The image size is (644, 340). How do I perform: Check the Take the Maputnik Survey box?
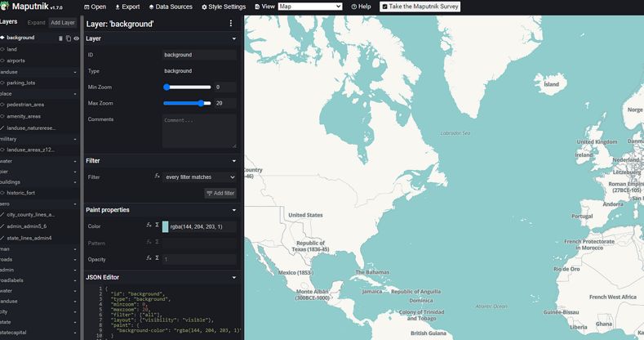(x=384, y=7)
